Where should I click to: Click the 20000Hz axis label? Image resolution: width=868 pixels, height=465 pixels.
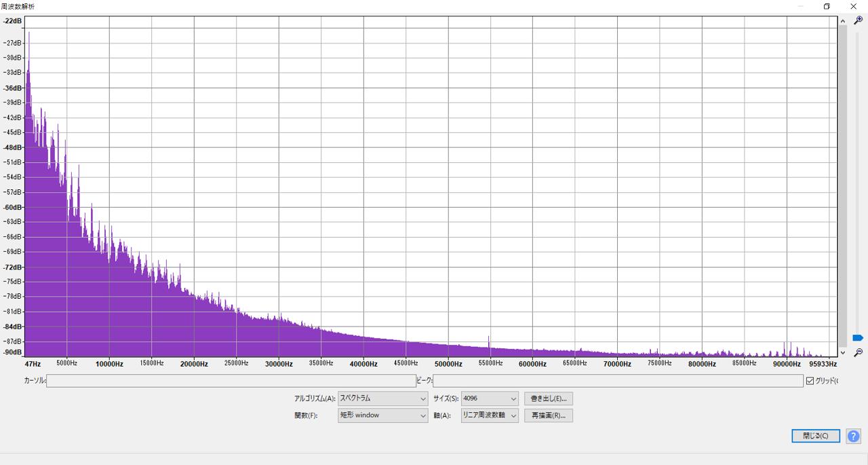tap(194, 364)
